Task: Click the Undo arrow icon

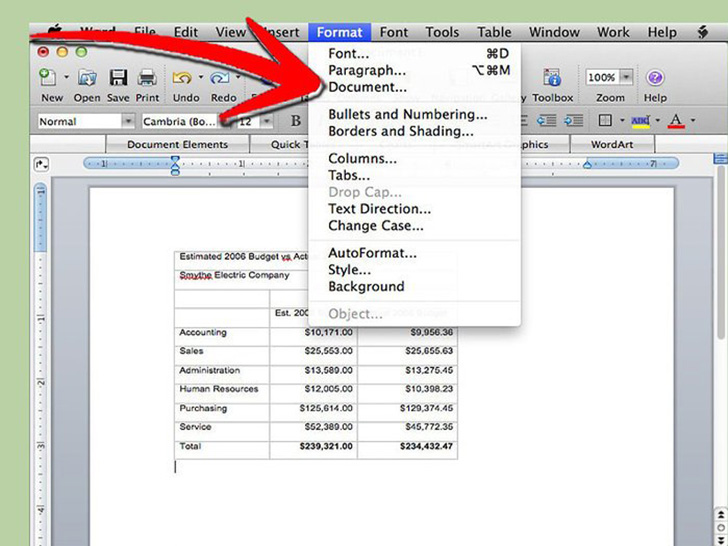Action: (182, 78)
